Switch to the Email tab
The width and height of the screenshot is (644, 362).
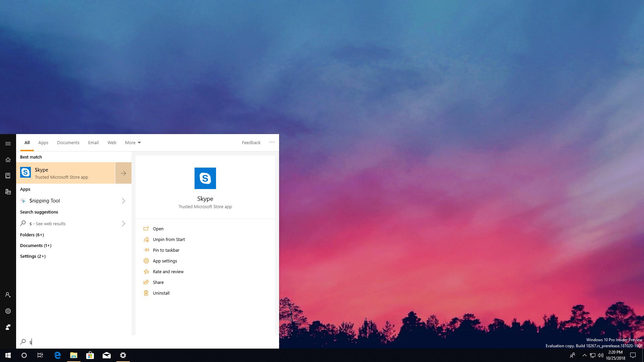[x=93, y=142]
